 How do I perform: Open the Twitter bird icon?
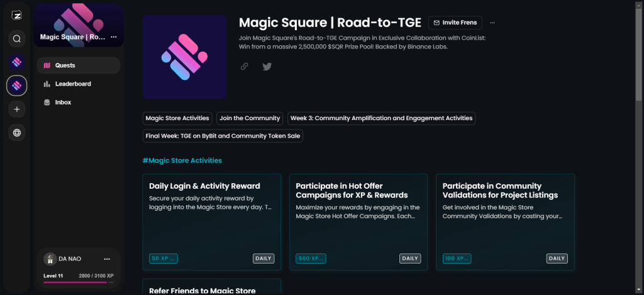[267, 67]
